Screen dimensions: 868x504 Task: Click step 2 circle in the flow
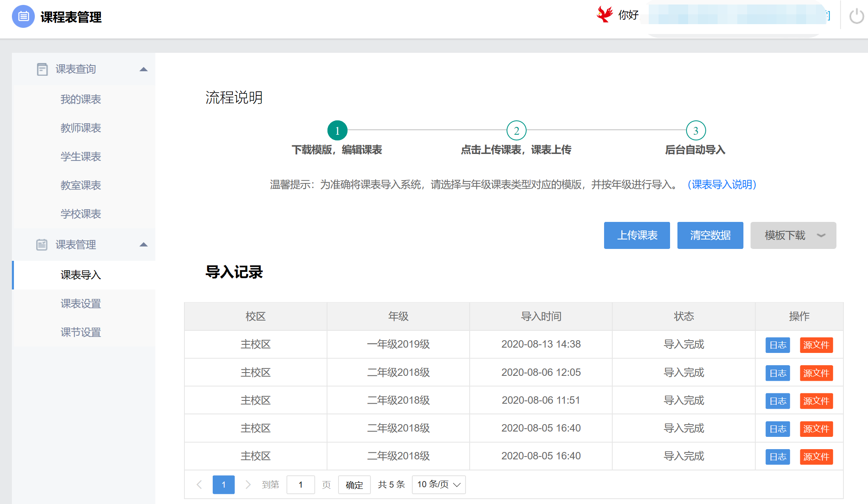[516, 131]
